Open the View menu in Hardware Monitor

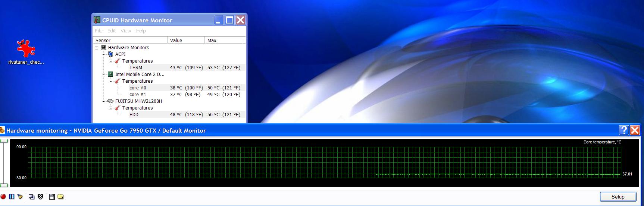click(x=126, y=31)
